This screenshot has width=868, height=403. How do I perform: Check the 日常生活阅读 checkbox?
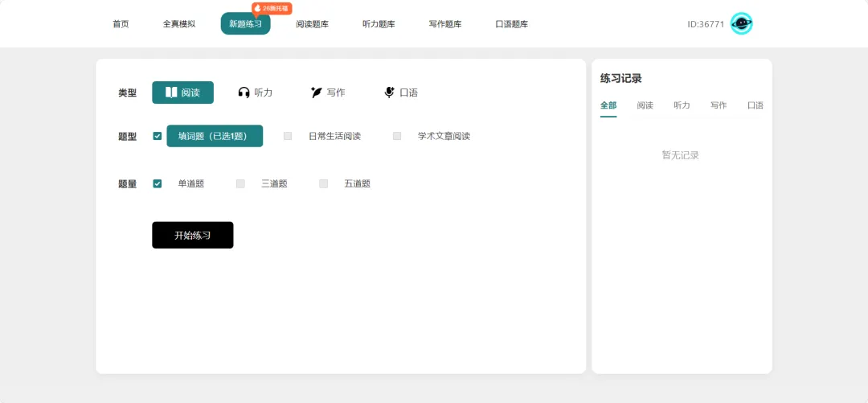click(287, 136)
